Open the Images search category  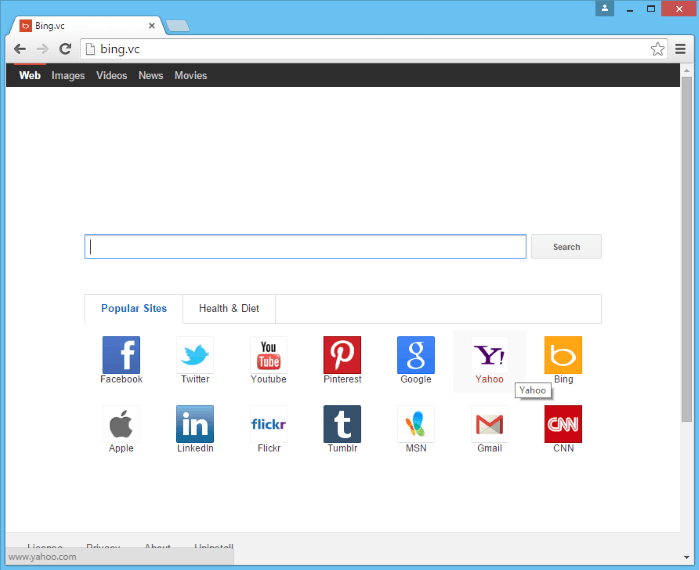[x=68, y=76]
